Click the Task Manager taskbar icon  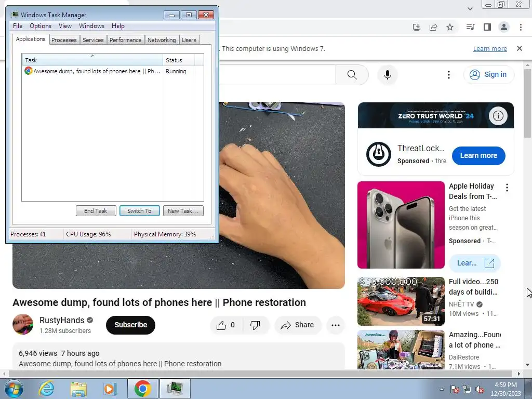click(175, 389)
